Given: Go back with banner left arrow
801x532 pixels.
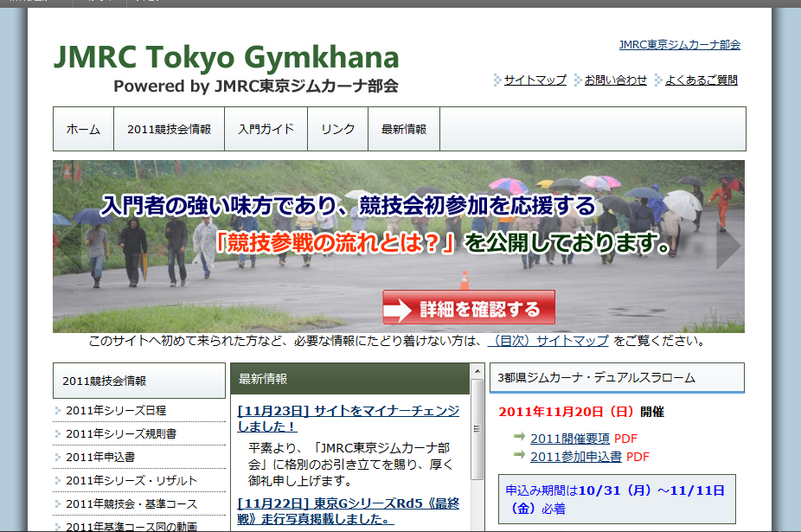Looking at the screenshot, I should tap(68, 246).
